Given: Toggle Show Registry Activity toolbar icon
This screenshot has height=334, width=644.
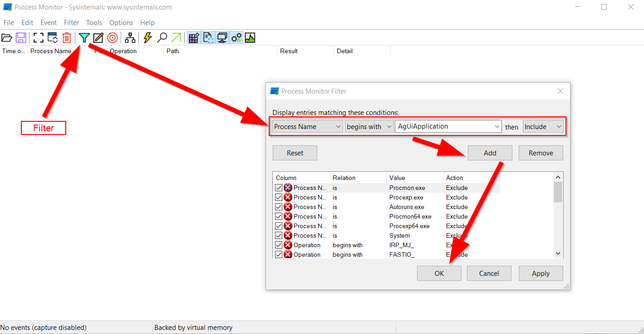Looking at the screenshot, I should (194, 38).
